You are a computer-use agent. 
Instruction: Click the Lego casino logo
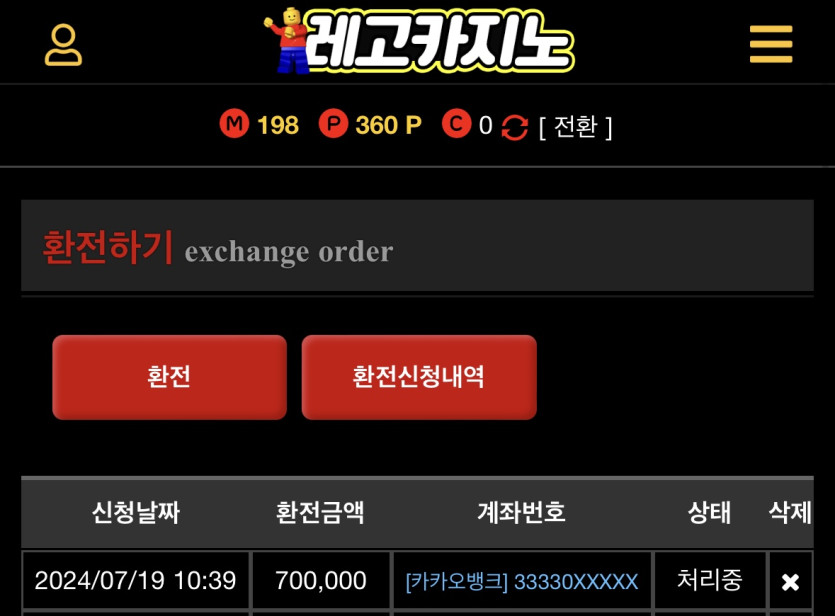pos(419,41)
